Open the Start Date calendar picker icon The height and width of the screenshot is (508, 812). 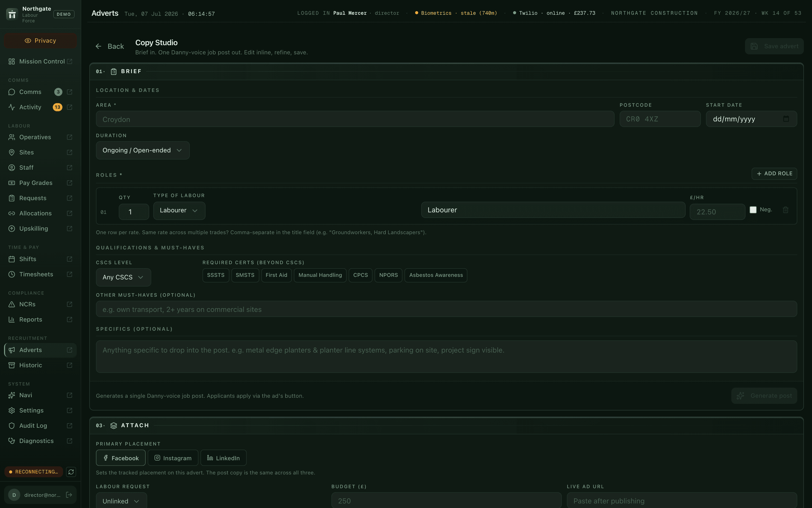(x=786, y=119)
